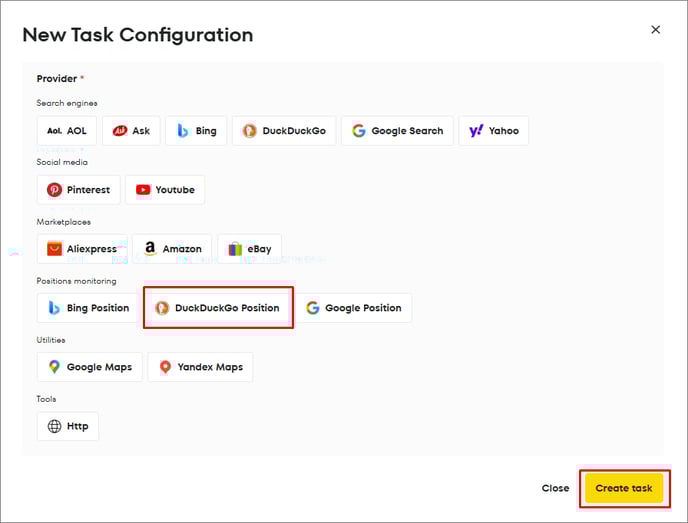This screenshot has width=688, height=523.
Task: Select Google Position monitoring tile
Action: coord(354,308)
